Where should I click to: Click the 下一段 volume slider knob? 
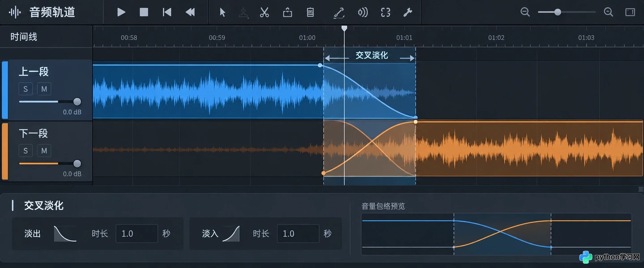[77, 163]
